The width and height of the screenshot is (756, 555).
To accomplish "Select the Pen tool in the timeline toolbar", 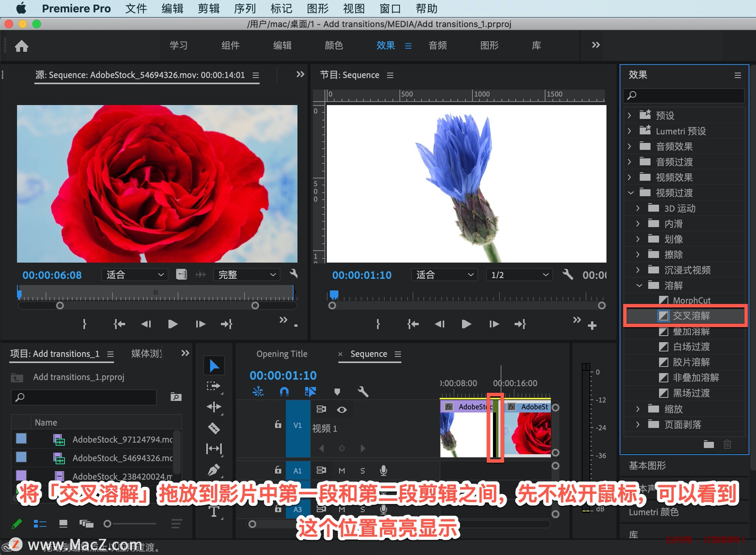I will pos(214,470).
